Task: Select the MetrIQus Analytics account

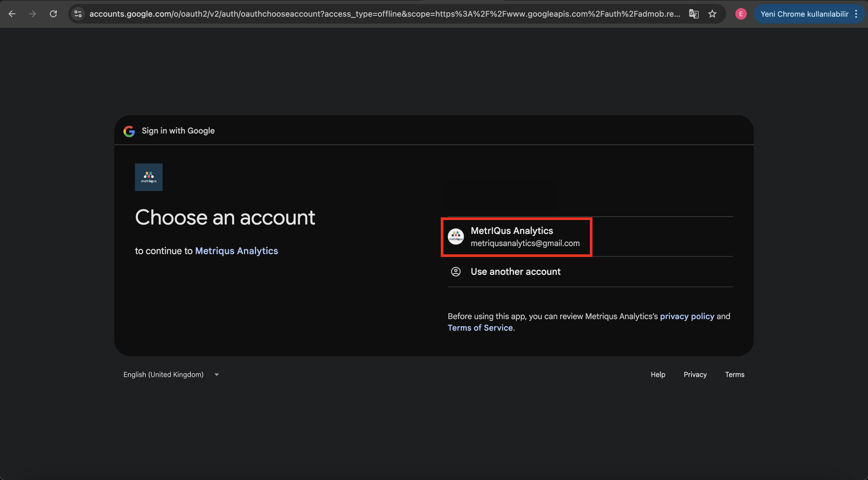Action: [x=590, y=237]
